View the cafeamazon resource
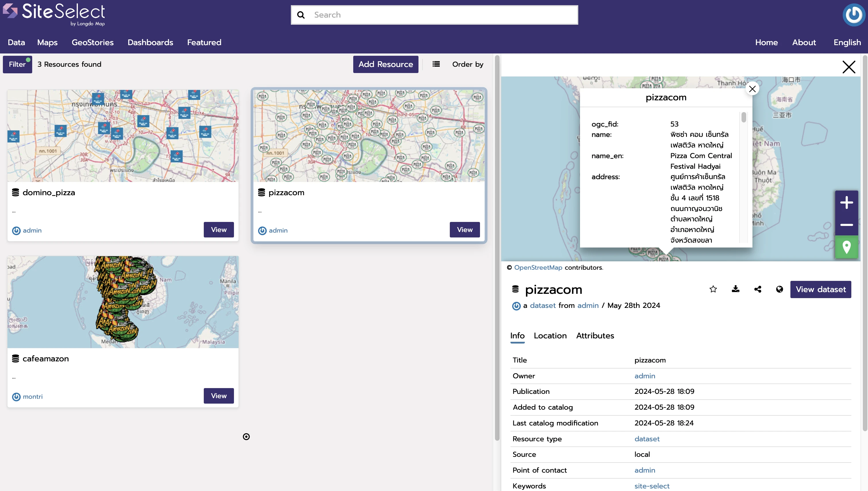868x491 pixels. coord(218,396)
